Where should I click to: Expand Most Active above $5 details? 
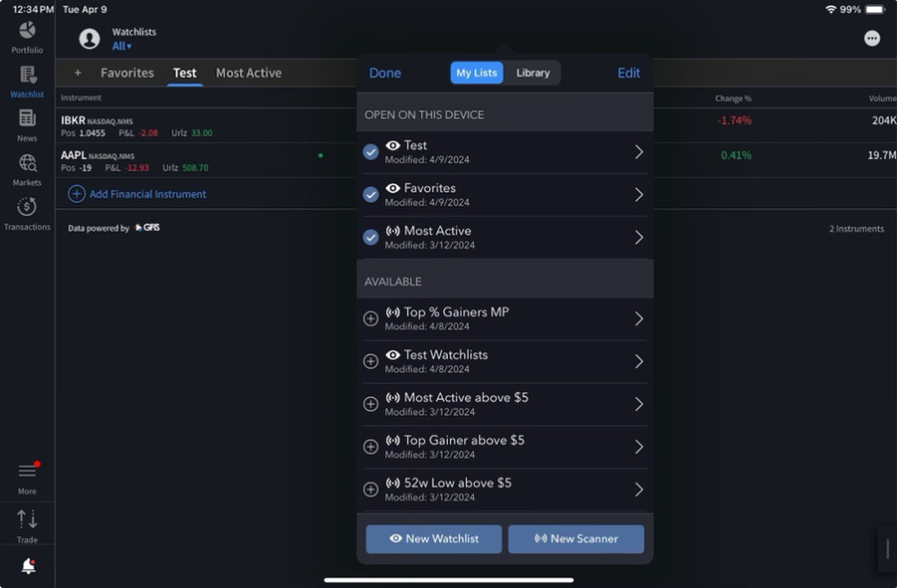[638, 403]
